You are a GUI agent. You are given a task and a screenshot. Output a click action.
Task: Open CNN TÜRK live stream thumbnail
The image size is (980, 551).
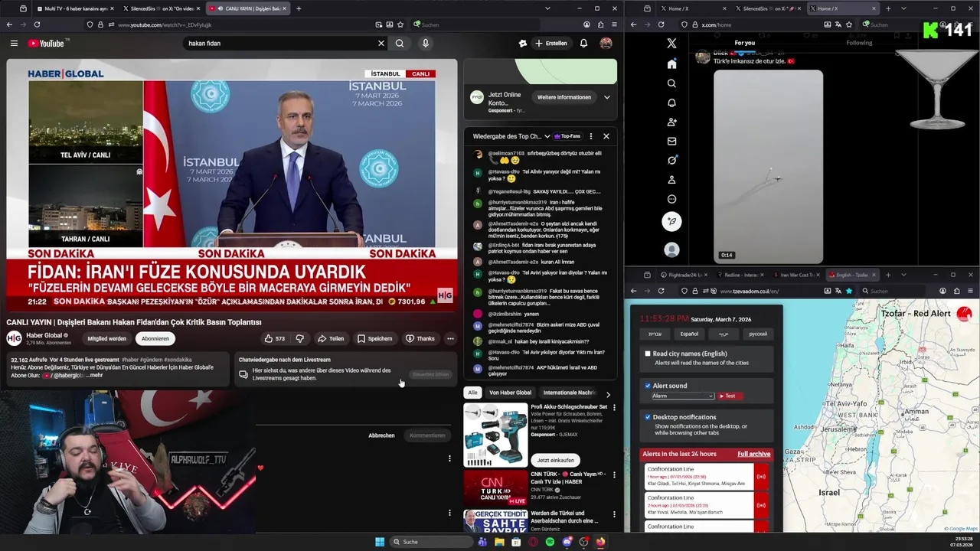495,487
